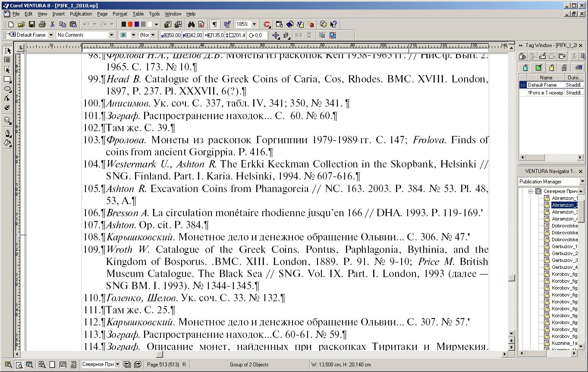Select the Ellipse tool in toolbox
588x372 pixels.
(7, 89)
